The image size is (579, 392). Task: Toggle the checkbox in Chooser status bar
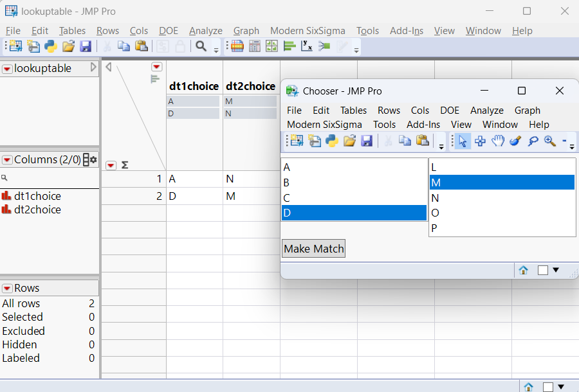point(543,271)
